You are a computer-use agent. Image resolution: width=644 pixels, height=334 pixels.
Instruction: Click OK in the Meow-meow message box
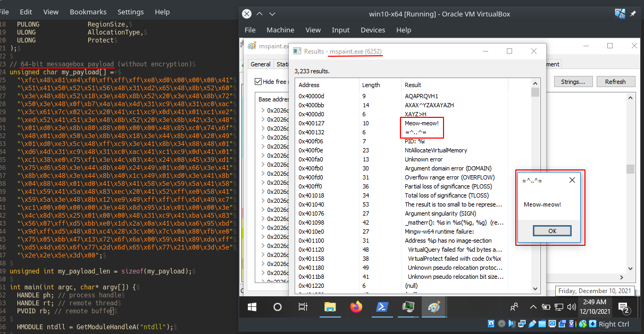pos(552,231)
